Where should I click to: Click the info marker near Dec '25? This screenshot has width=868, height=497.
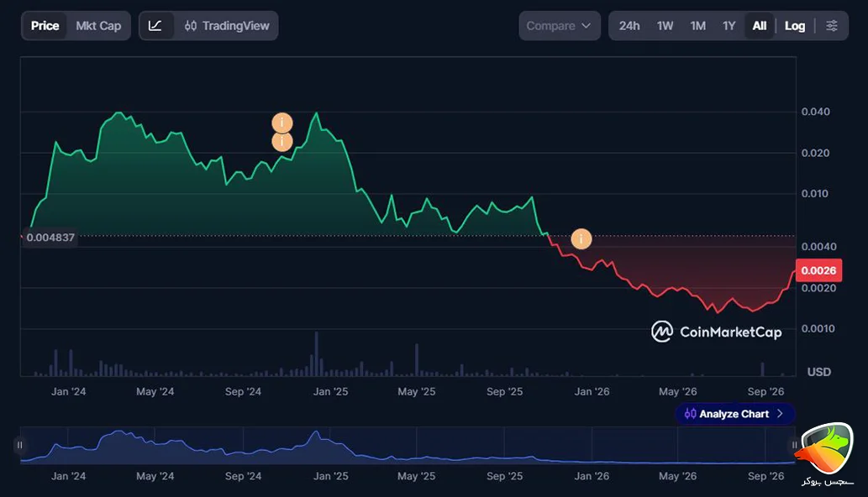(581, 238)
